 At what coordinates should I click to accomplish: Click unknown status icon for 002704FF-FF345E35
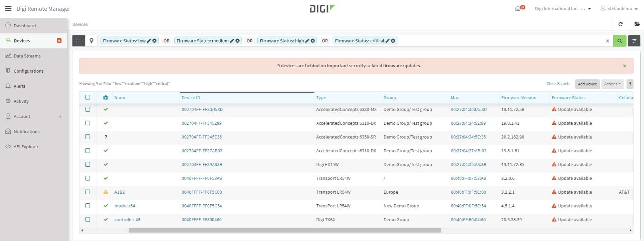point(106,137)
